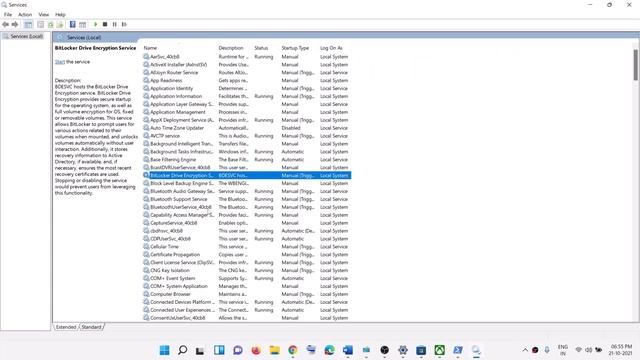Screen dimensions: 640x360
Task: Go forward with the toolbar Forward arrow
Action: (15, 24)
